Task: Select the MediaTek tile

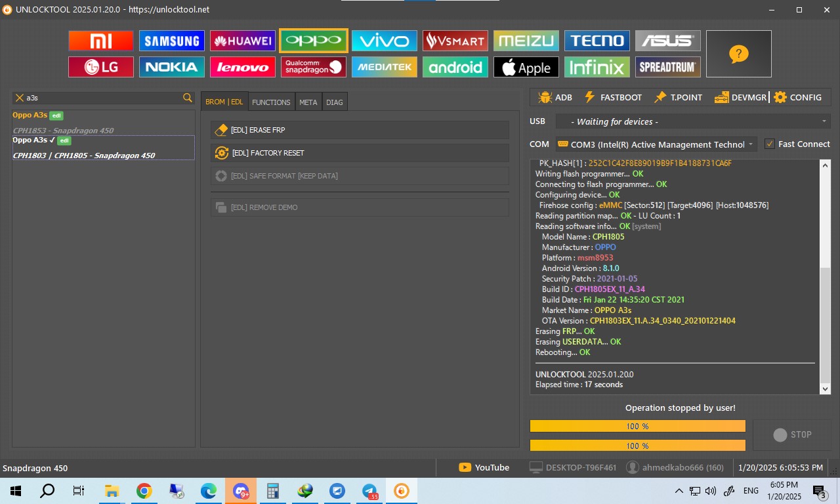Action: [x=385, y=67]
